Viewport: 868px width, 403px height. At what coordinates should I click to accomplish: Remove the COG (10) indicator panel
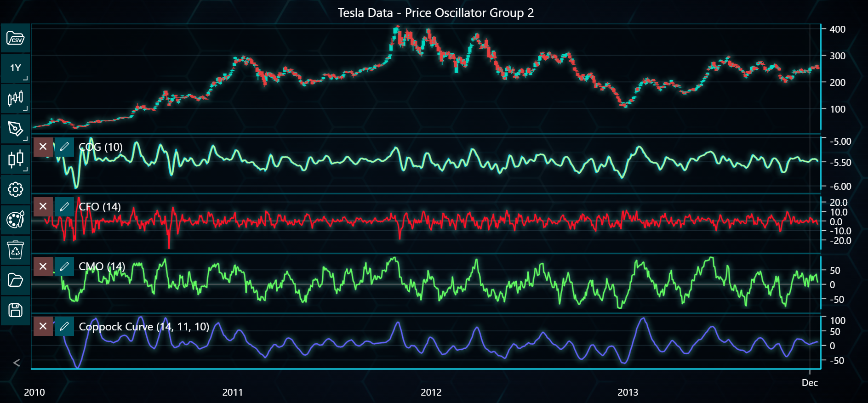pyautogui.click(x=43, y=147)
